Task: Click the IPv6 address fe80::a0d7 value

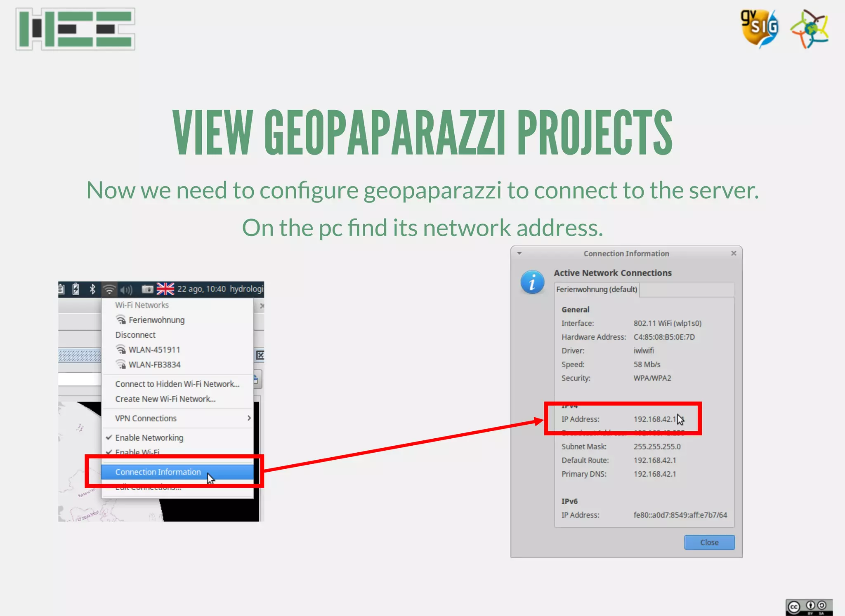Action: tap(680, 515)
